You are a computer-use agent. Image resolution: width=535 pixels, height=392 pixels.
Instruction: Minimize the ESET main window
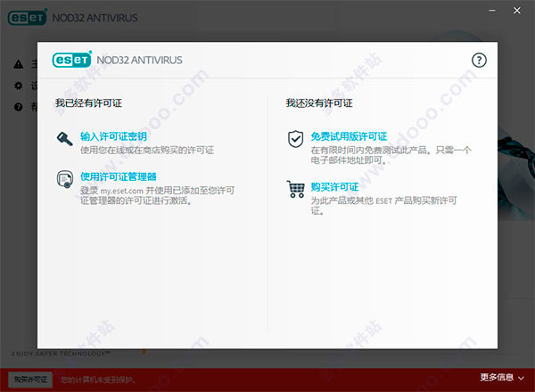click(x=492, y=11)
